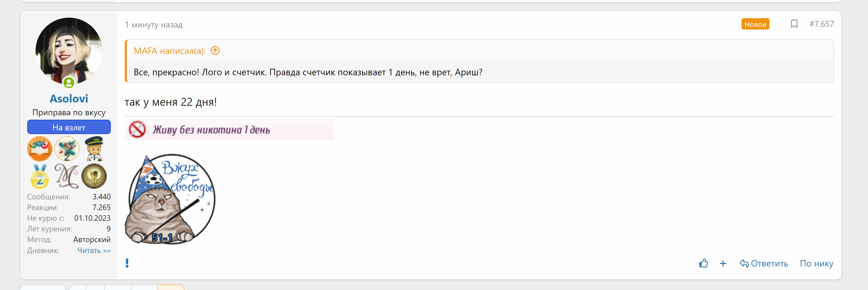The height and width of the screenshot is (290, 868).
Task: Click the plus multi-quote icon
Action: [723, 263]
